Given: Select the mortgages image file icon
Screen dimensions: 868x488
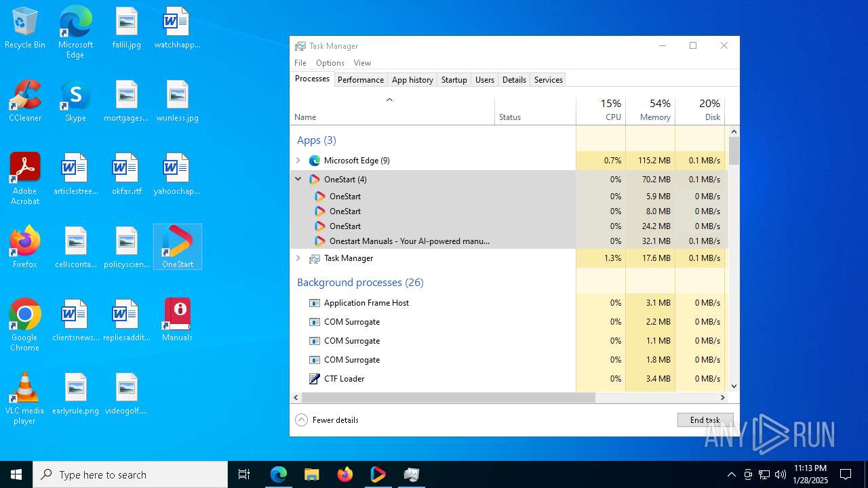Looking at the screenshot, I should pyautogui.click(x=126, y=102).
